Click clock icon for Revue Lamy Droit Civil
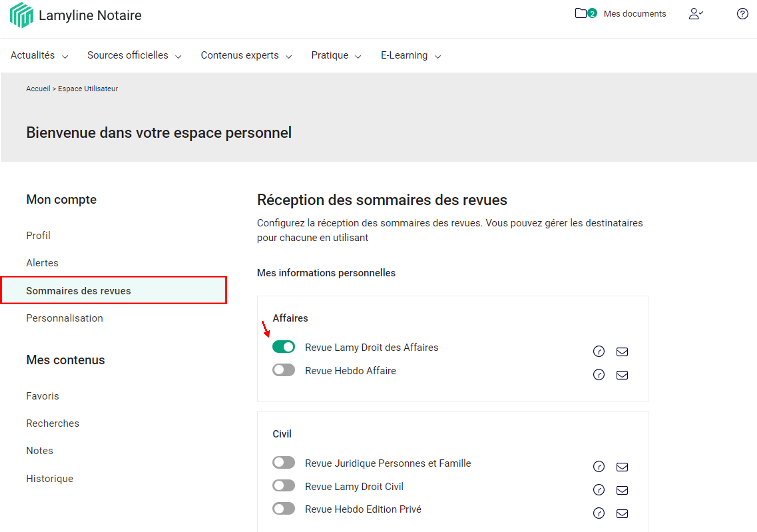Screen dimensions: 757x532 (x=599, y=490)
